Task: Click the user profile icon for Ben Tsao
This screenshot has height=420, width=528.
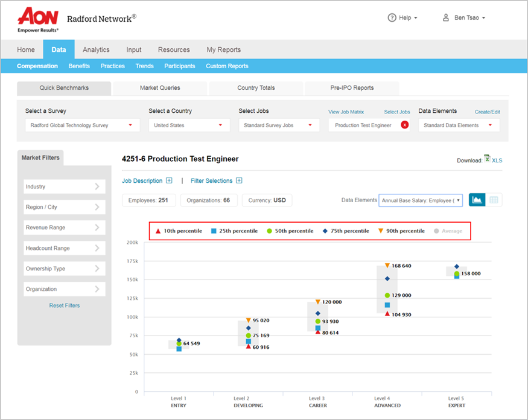Action: 446,17
